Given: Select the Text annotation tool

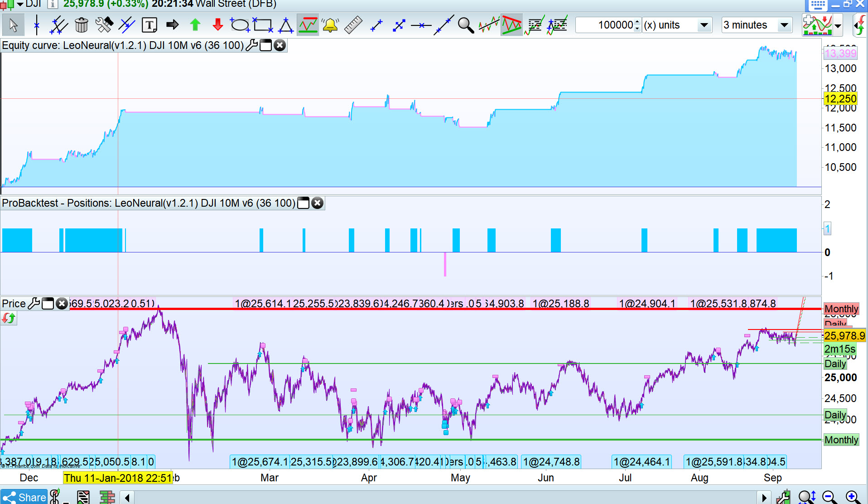Looking at the screenshot, I should click(149, 25).
